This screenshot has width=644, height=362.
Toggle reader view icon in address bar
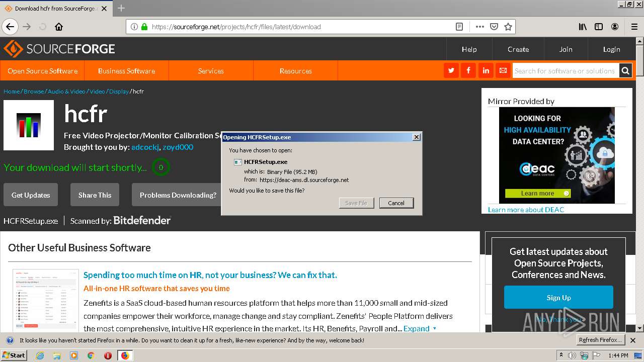pos(459,27)
